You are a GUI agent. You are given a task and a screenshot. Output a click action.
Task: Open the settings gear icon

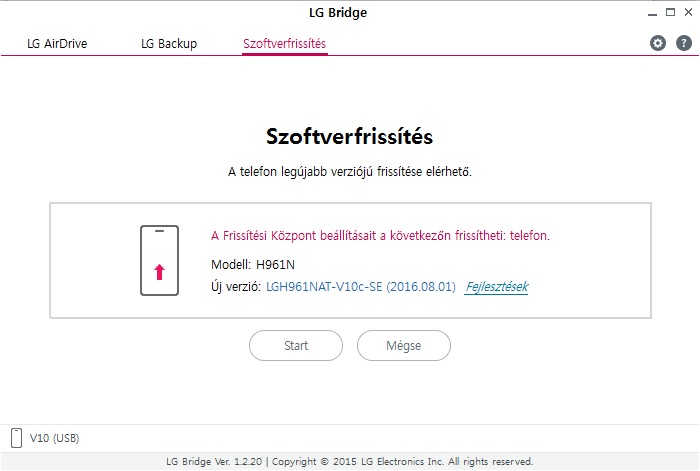pyautogui.click(x=658, y=43)
